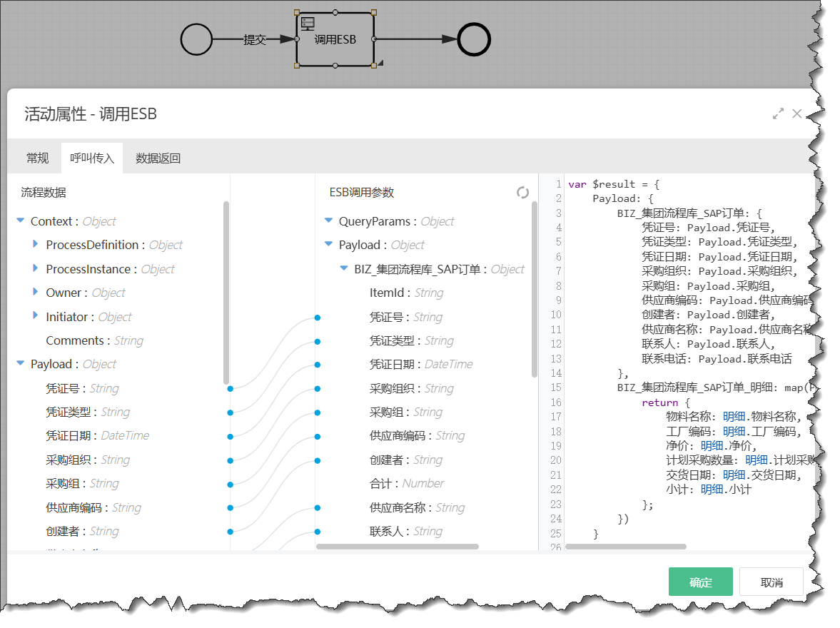Close the 活动属性 dialog with X icon
This screenshot has height=628, width=840.
pyautogui.click(x=797, y=113)
